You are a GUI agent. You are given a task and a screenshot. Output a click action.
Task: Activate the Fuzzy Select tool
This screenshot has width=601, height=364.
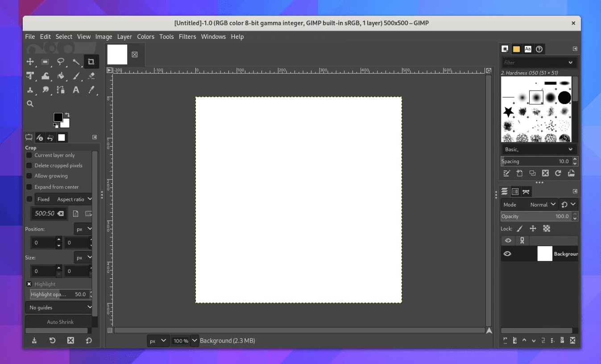click(x=76, y=62)
